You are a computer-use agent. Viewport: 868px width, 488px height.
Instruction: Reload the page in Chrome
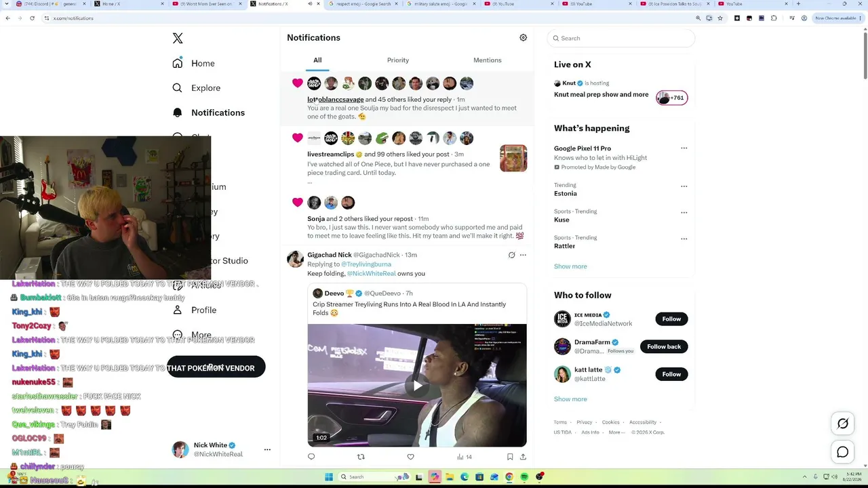coord(32,18)
